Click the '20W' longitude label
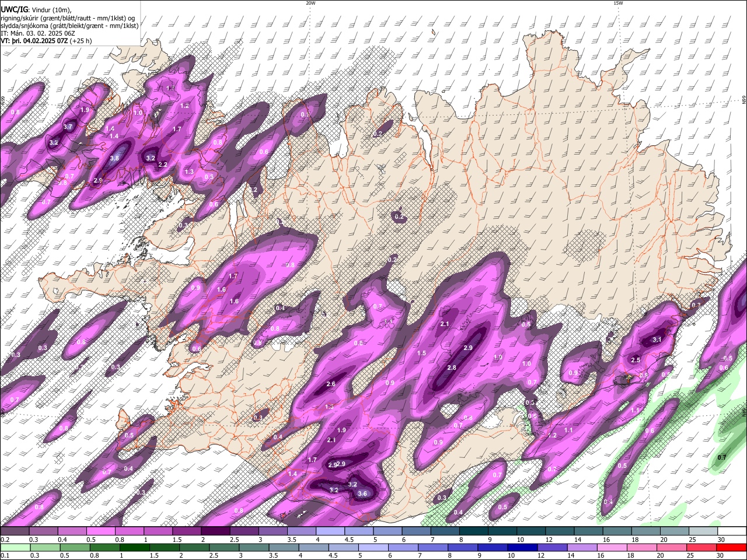This screenshot has height=560, width=747. point(310,3)
